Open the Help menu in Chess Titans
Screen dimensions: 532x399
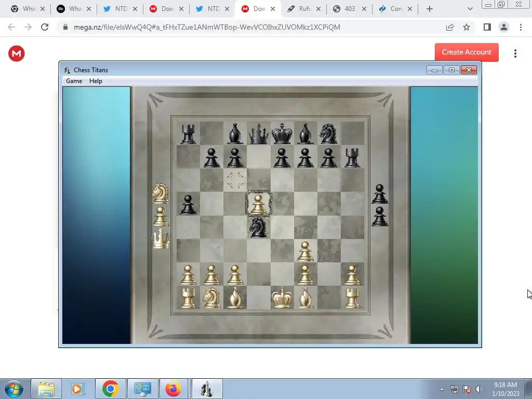(96, 81)
